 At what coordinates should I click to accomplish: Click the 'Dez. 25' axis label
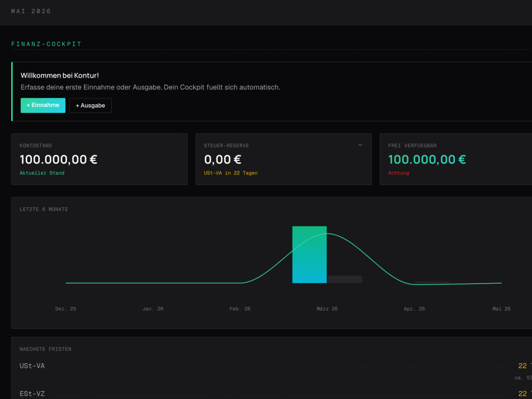[x=65, y=309]
